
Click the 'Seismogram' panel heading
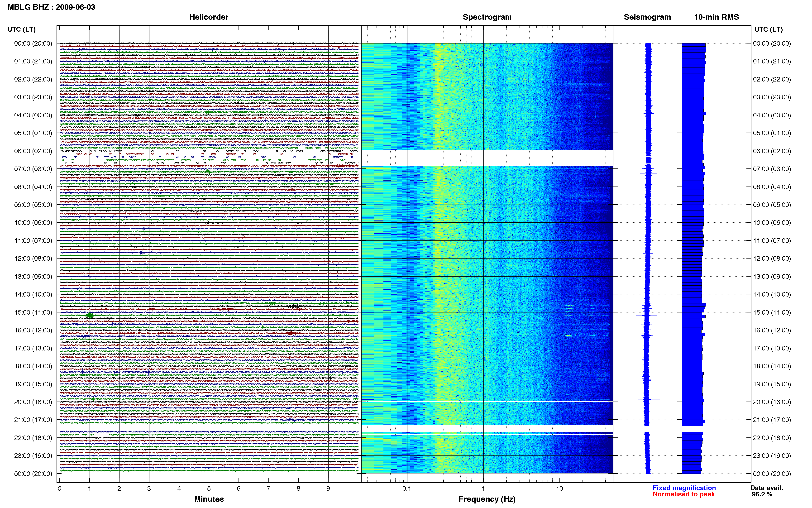[x=647, y=17]
